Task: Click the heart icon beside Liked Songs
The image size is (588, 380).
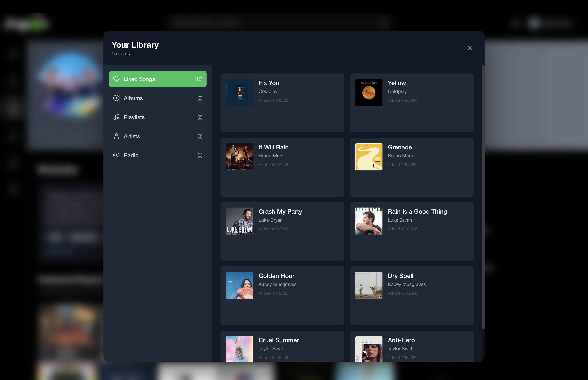Action: [116, 79]
